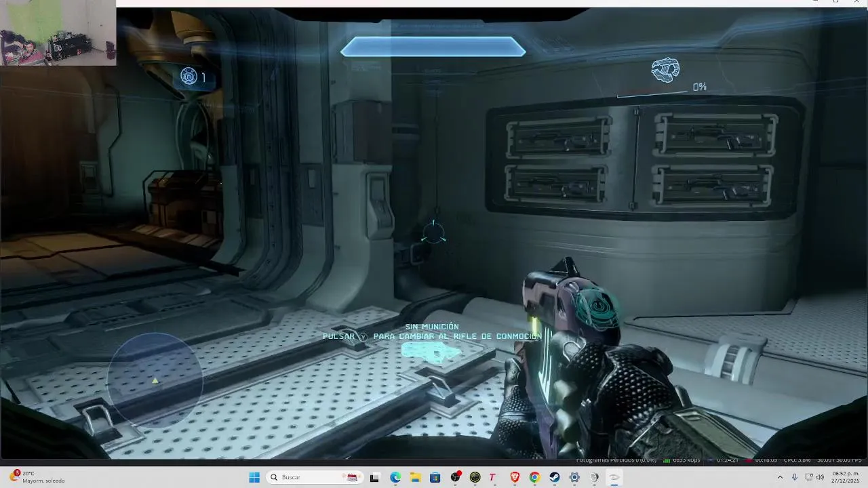Click the blue shield bar at top
The width and height of the screenshot is (868, 488).
pos(433,47)
